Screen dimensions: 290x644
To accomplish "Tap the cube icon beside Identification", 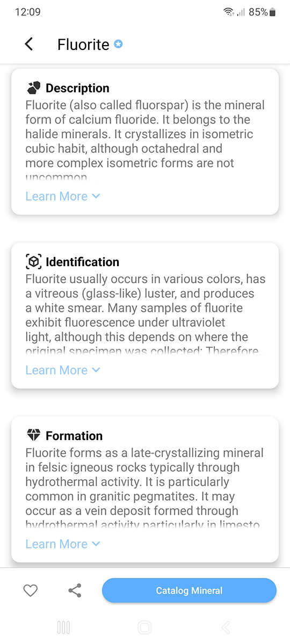I will 34,261.
